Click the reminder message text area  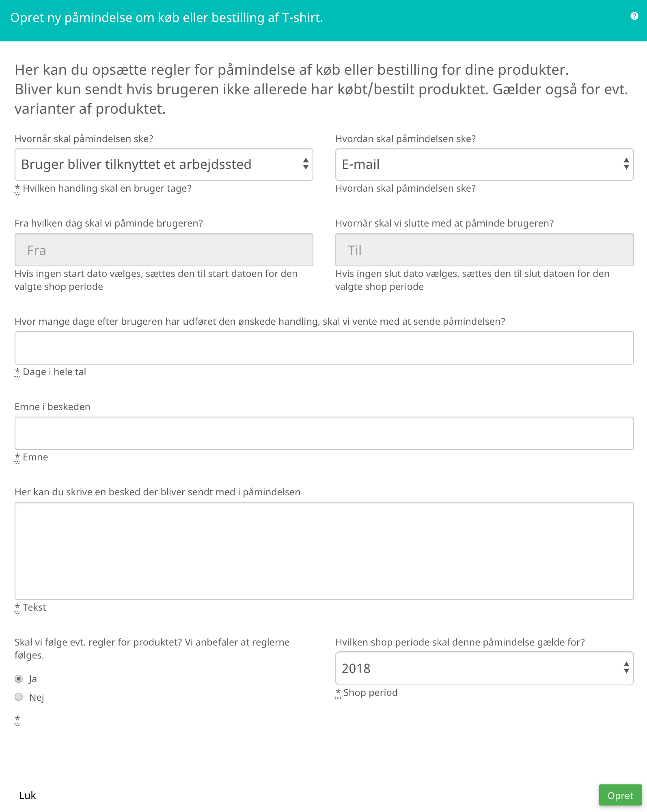324,551
